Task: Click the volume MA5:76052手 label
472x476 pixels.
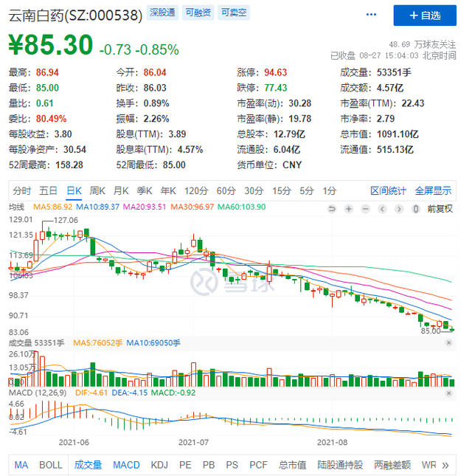Action: tap(97, 343)
